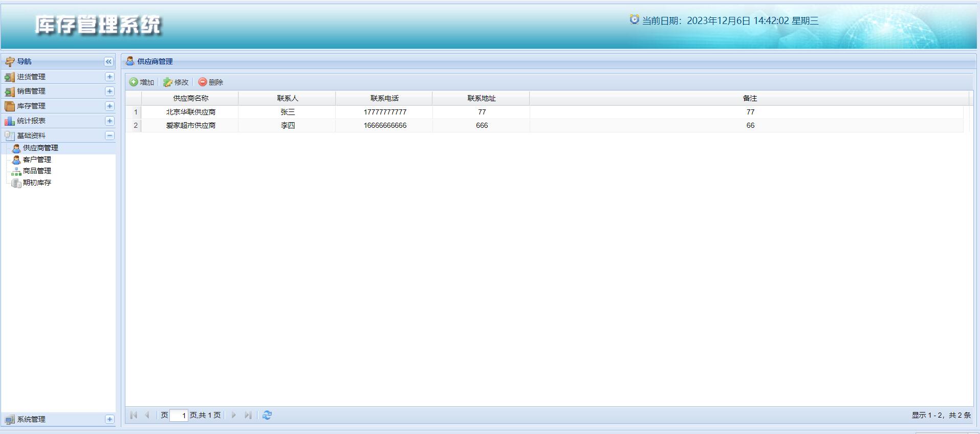980x434 pixels.
Task: Click the 增加 (add) supplier button
Action: coord(142,82)
